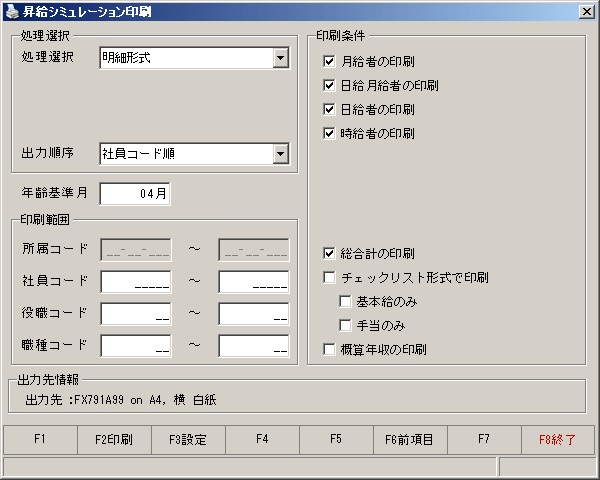600x480 pixels.
Task: Focus the 社員コード start field
Action: tap(136, 282)
